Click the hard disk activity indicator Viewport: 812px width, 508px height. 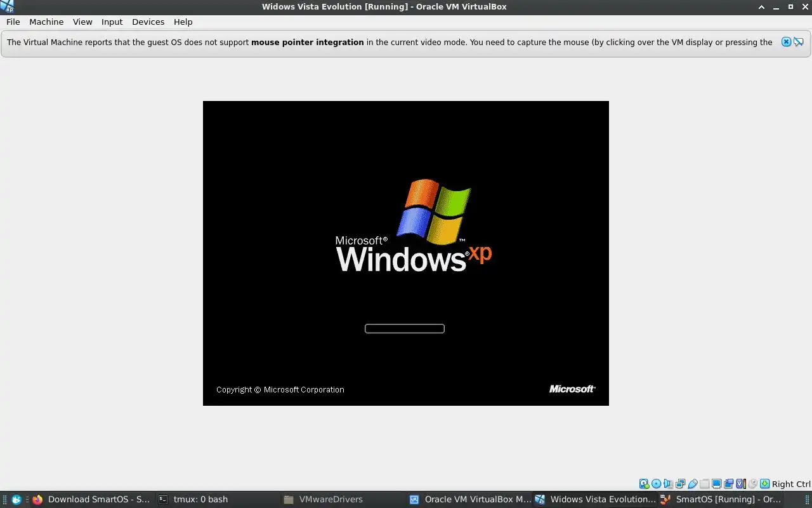coord(644,484)
